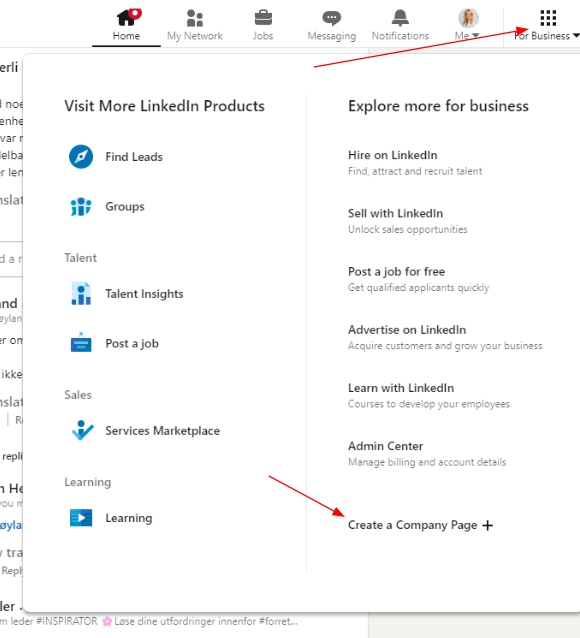This screenshot has width=580, height=638.
Task: Select Post a job for free
Action: coord(396,271)
